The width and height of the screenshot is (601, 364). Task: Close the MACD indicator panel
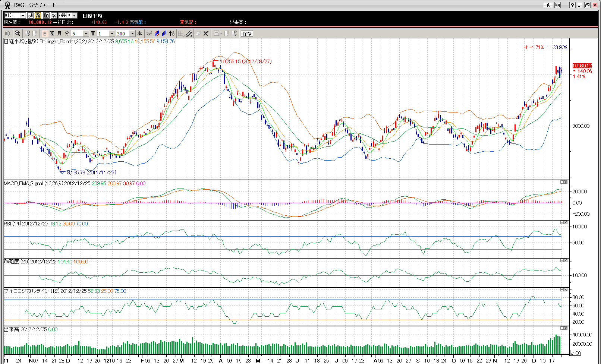tap(566, 182)
